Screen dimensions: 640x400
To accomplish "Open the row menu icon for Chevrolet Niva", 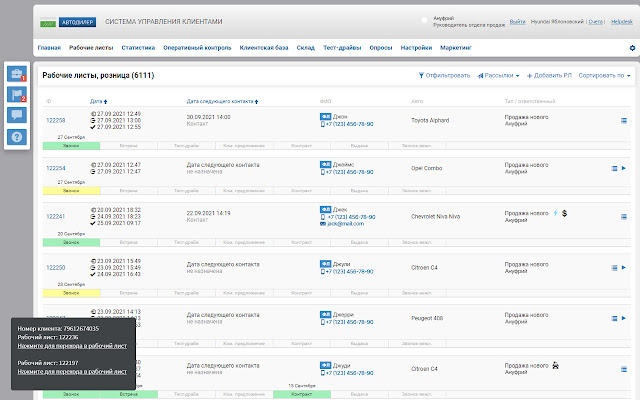I will [x=624, y=217].
